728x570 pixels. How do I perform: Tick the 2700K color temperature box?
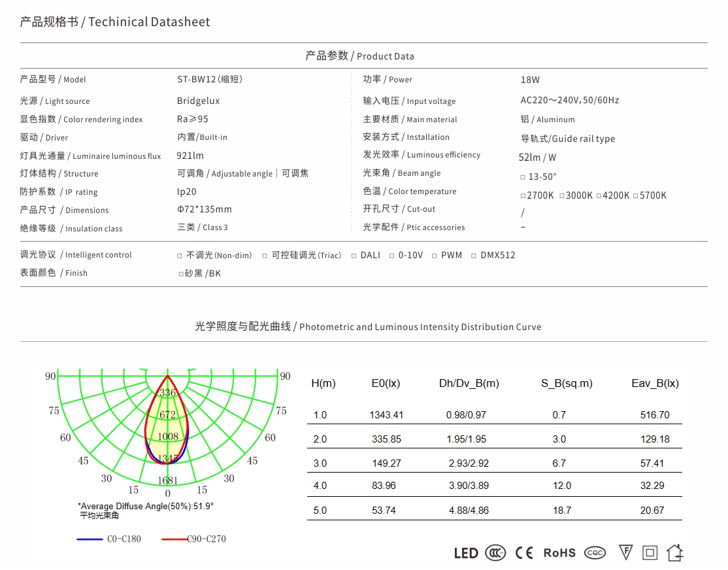pyautogui.click(x=523, y=196)
